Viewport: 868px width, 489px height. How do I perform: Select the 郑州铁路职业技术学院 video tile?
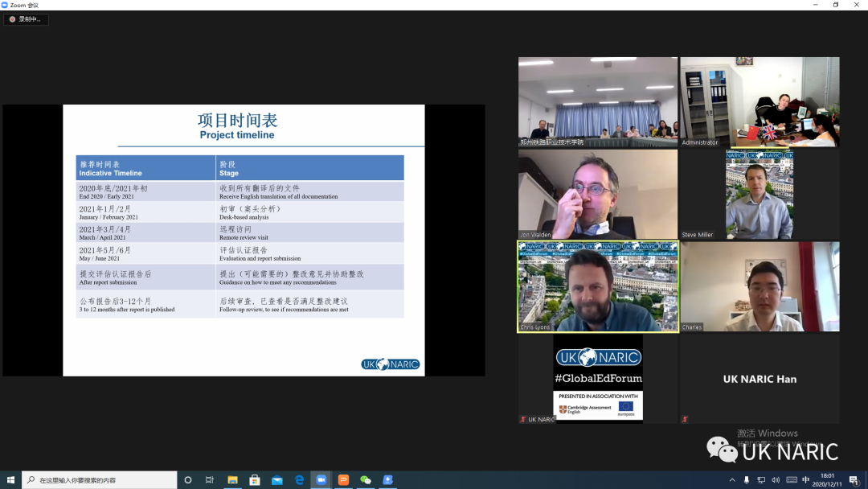(x=598, y=102)
